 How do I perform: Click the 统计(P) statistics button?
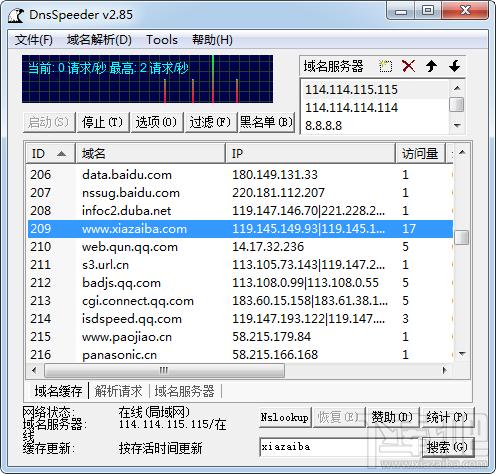[447, 417]
